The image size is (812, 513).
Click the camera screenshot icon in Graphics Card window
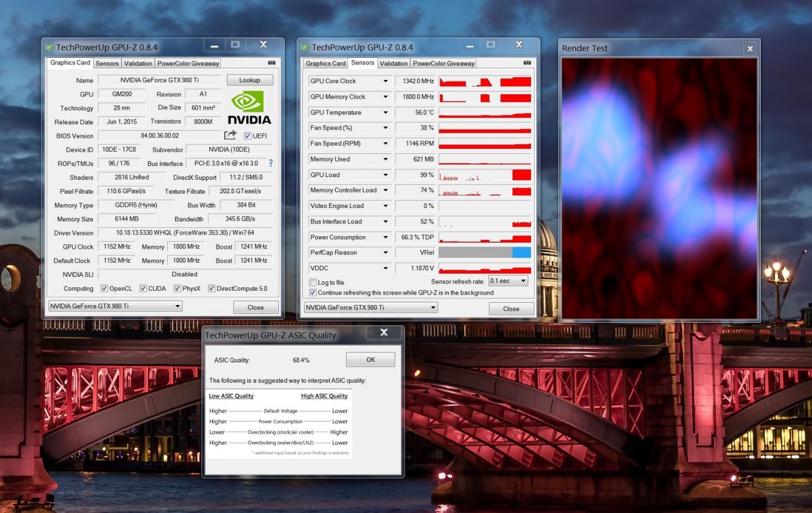click(x=272, y=63)
